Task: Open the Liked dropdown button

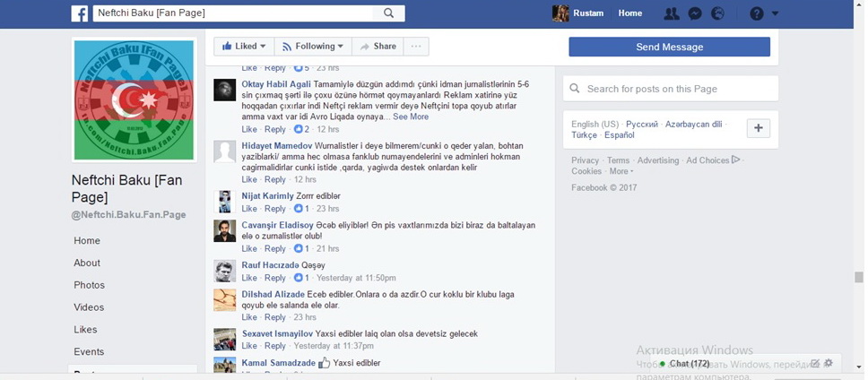Action: [x=244, y=47]
